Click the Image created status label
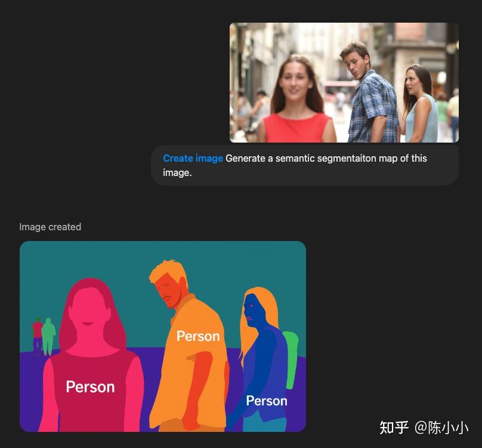The height and width of the screenshot is (448, 482). 50,227
